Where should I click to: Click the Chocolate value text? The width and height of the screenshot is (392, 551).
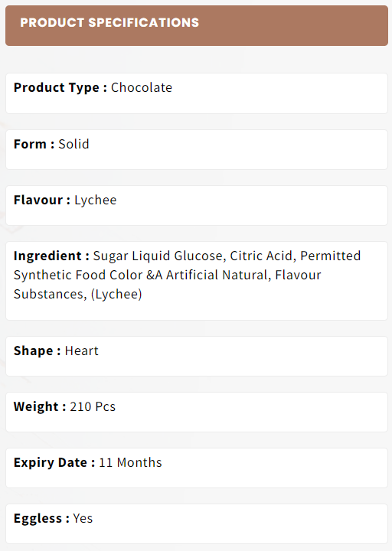pos(142,87)
